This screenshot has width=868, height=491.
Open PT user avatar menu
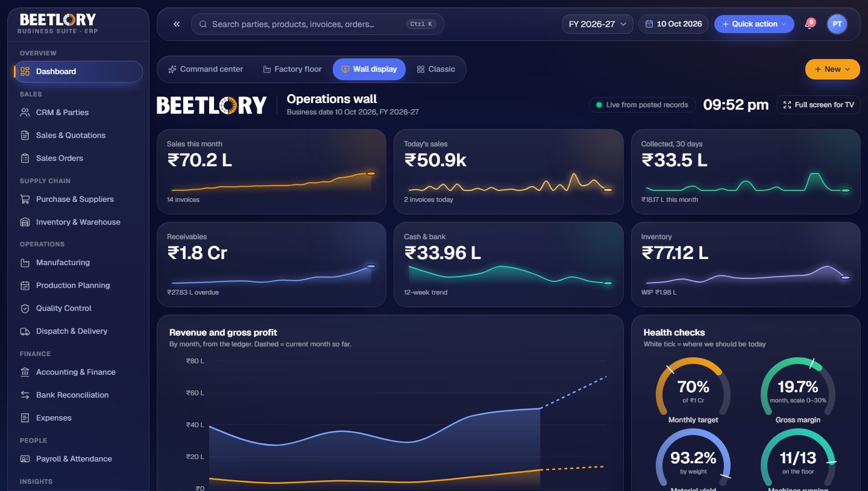tap(837, 24)
